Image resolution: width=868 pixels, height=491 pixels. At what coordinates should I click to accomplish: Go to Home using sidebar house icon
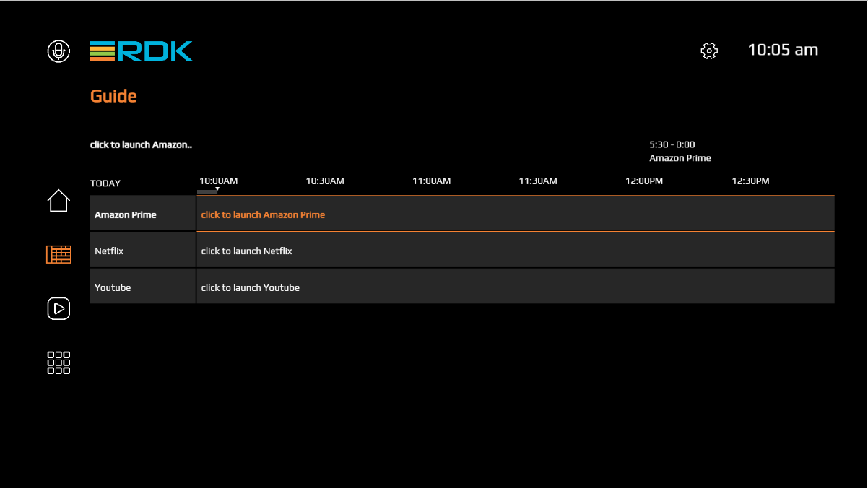[58, 201]
